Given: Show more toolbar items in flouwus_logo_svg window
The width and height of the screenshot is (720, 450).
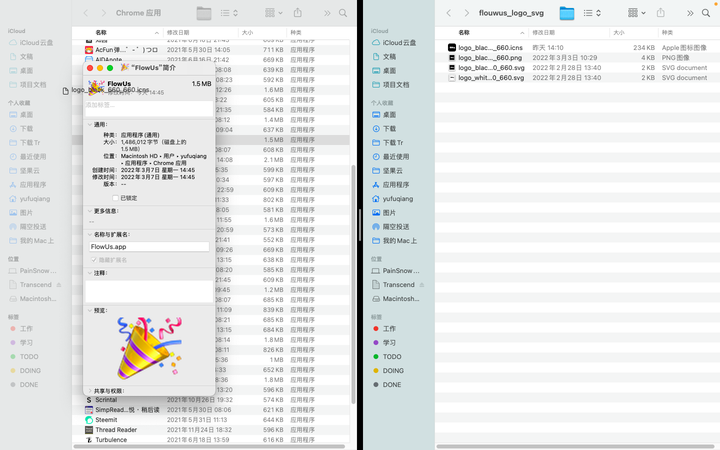Looking at the screenshot, I should point(690,13).
